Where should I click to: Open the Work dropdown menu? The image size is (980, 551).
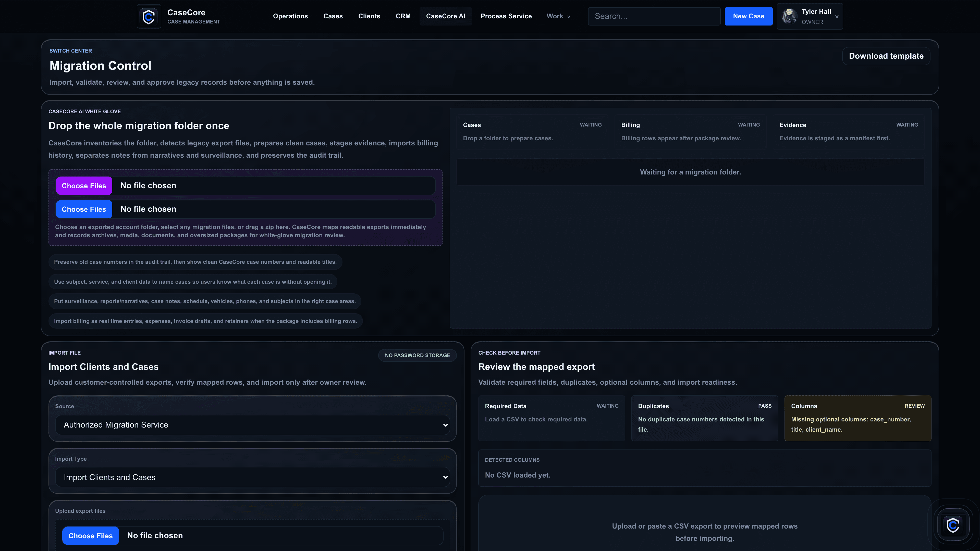coord(558,16)
